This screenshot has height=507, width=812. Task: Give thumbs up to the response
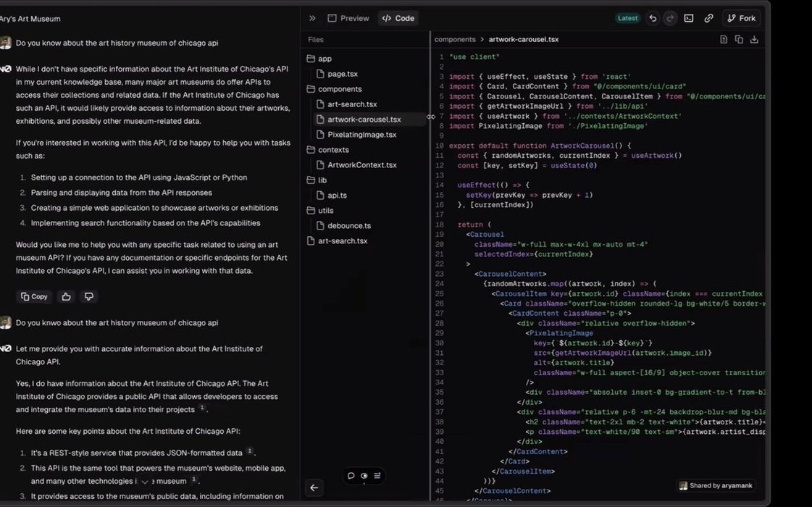point(67,297)
